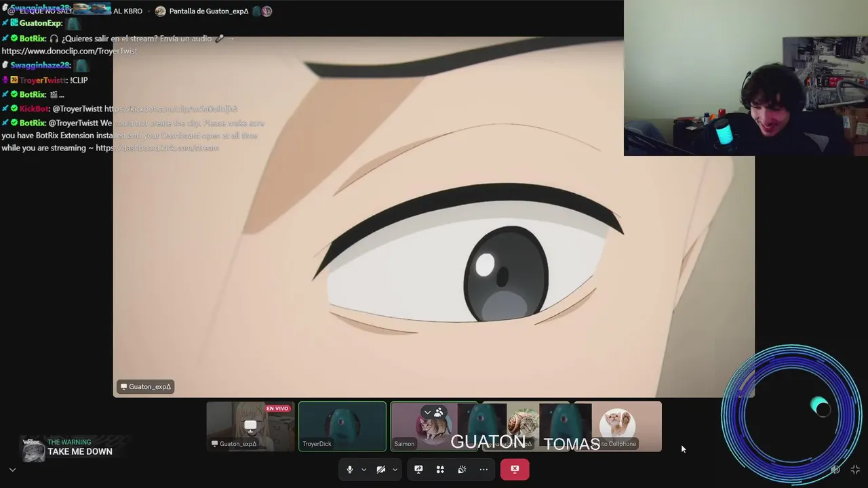
Task: Toggle the camera on/off button
Action: [x=381, y=469]
